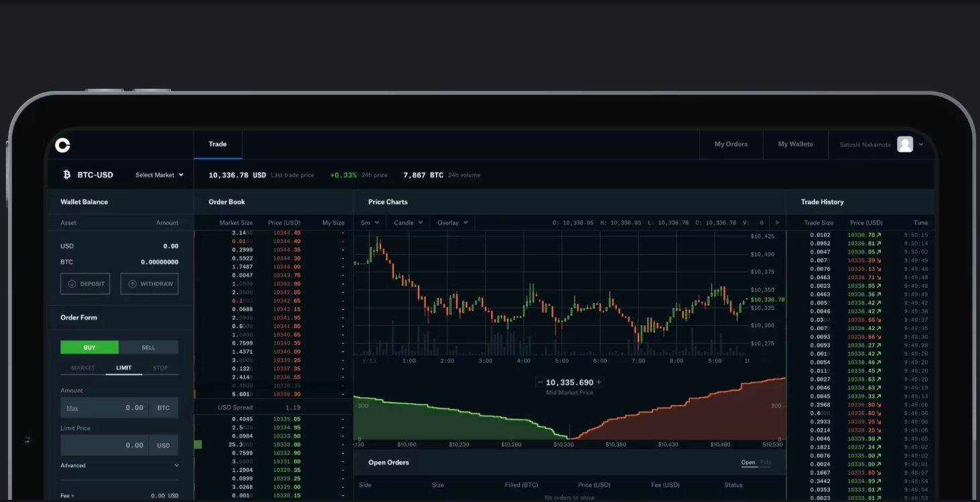This screenshot has width=980, height=502.
Task: Click bid price 10328.15 in order book
Action: (287, 495)
